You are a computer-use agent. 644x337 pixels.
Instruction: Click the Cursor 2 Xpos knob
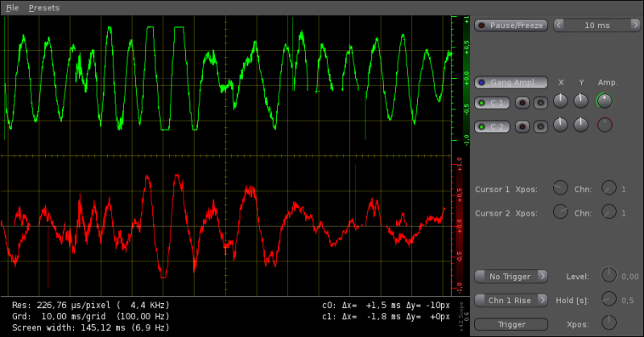pyautogui.click(x=560, y=212)
